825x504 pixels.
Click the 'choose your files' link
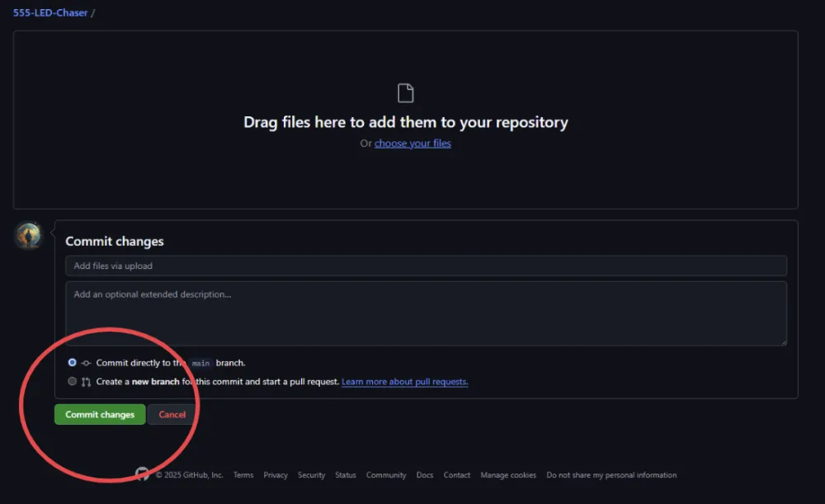coord(412,144)
